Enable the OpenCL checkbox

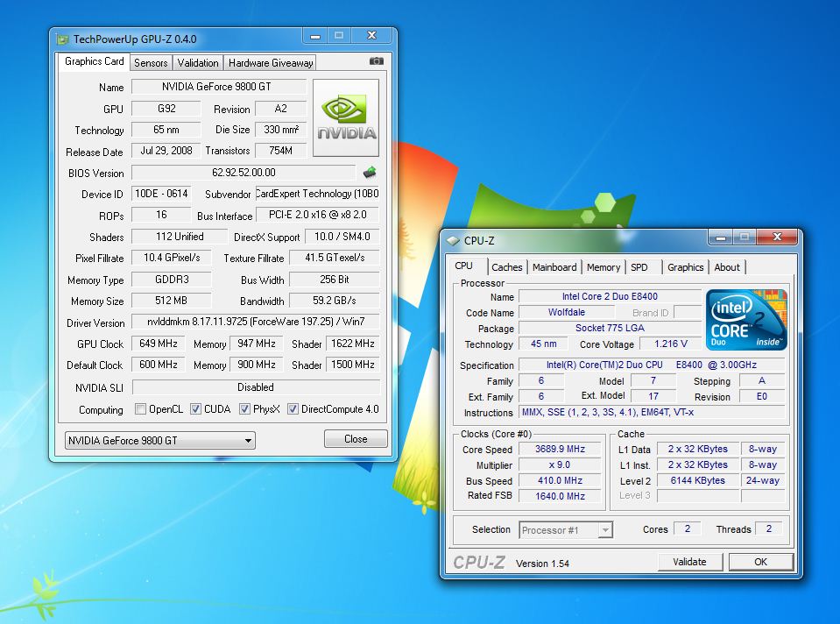pyautogui.click(x=140, y=409)
